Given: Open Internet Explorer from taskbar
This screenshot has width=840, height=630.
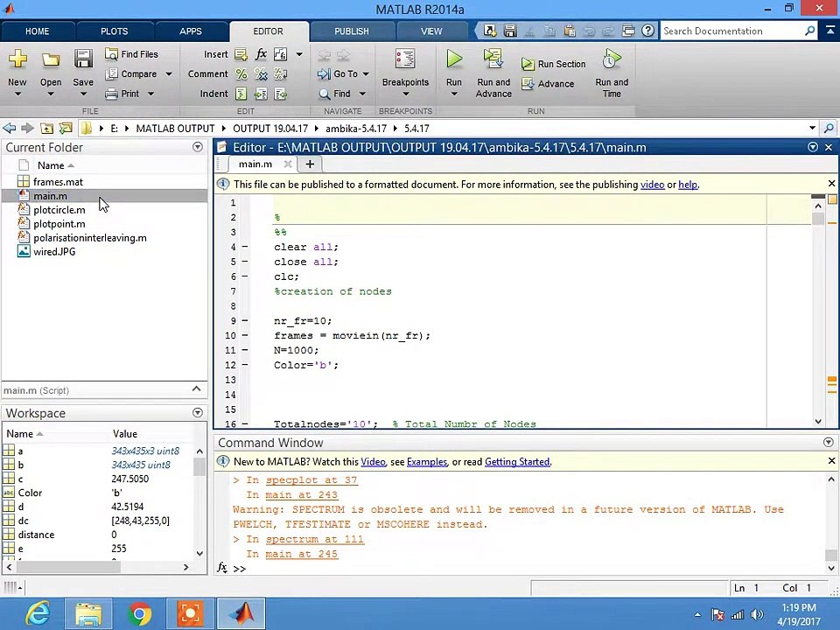Looking at the screenshot, I should [38, 614].
